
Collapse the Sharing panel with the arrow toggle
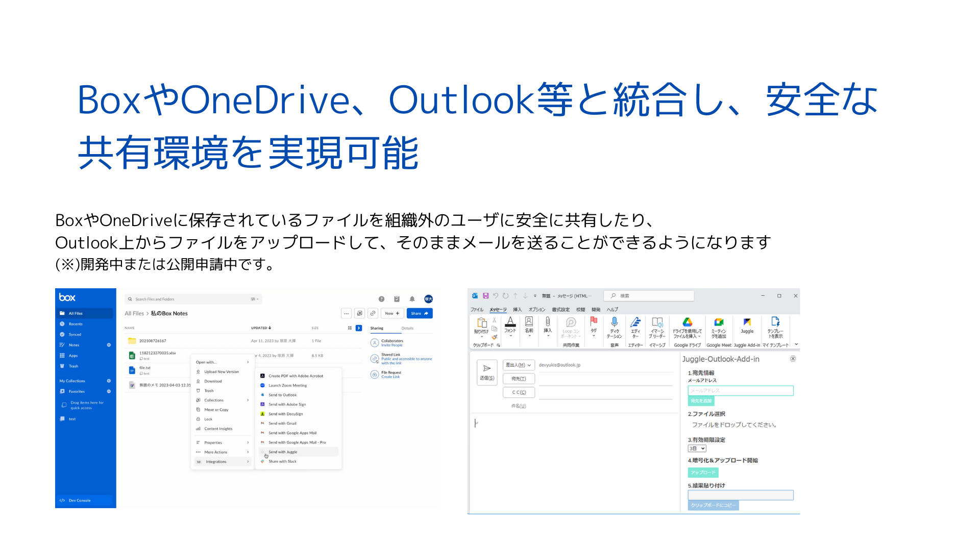(359, 328)
